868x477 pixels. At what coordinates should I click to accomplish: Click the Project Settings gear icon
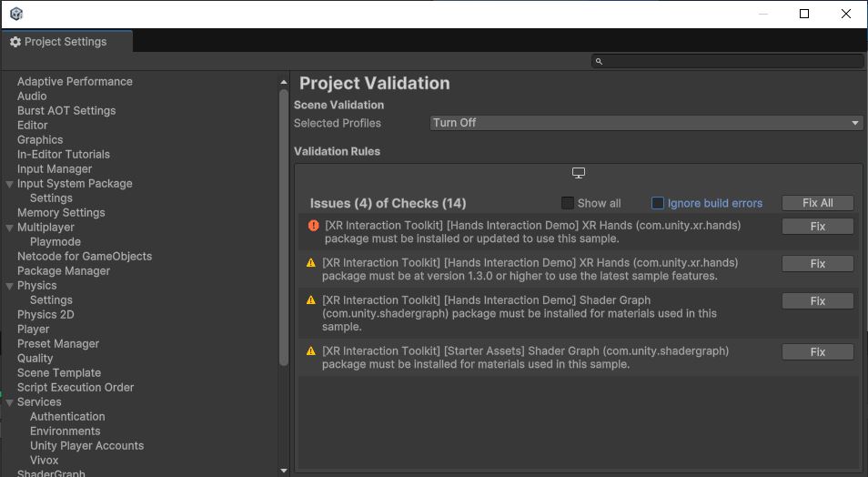[15, 42]
